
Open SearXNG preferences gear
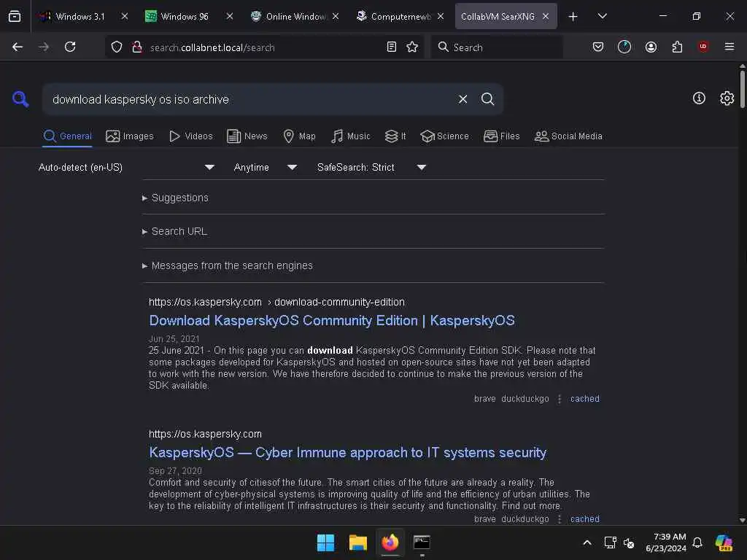[727, 98]
